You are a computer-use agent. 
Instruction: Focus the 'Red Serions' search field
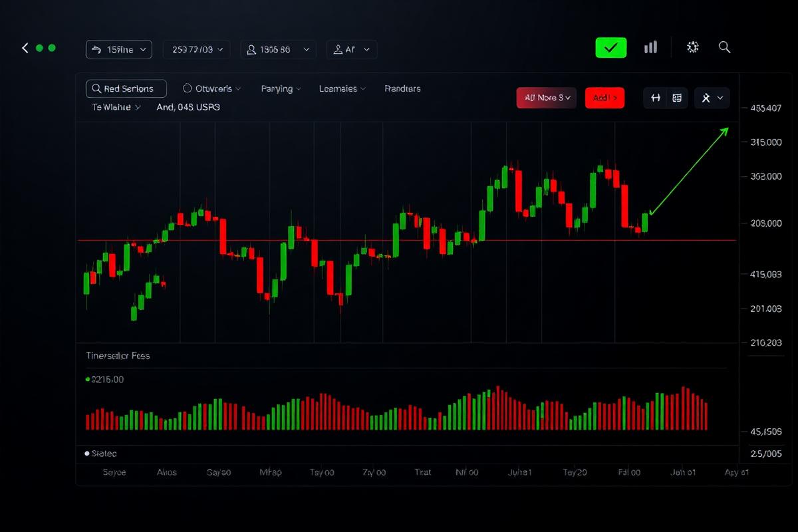click(126, 88)
